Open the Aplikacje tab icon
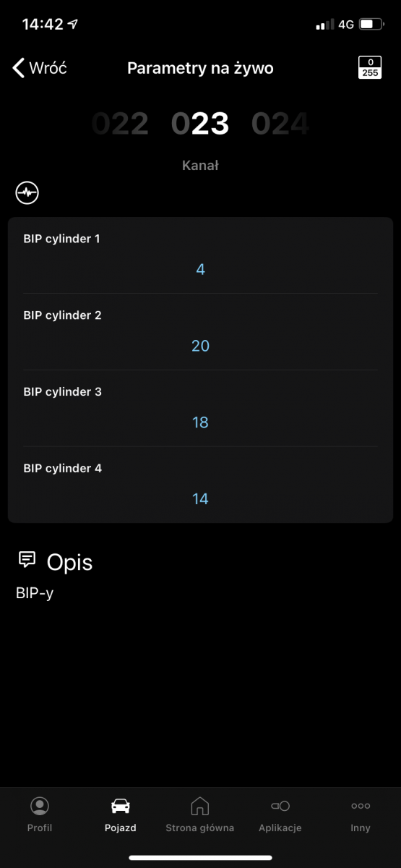 280,806
